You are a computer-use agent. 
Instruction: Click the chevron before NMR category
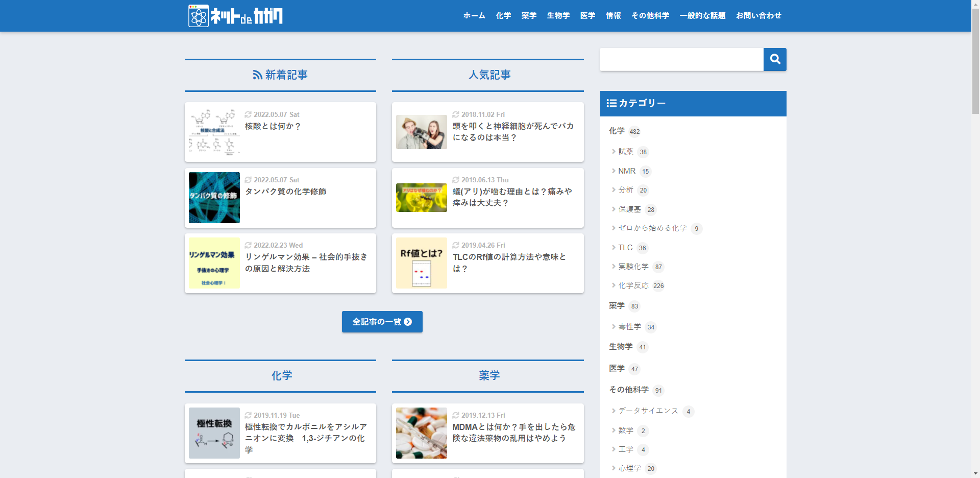(x=614, y=171)
